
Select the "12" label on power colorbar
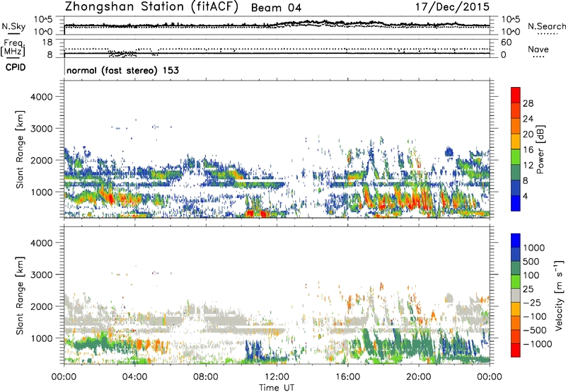[528, 166]
